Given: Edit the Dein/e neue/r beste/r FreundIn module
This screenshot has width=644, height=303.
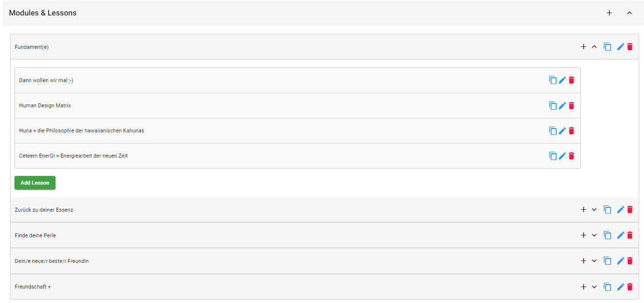Looking at the screenshot, I should (621, 261).
